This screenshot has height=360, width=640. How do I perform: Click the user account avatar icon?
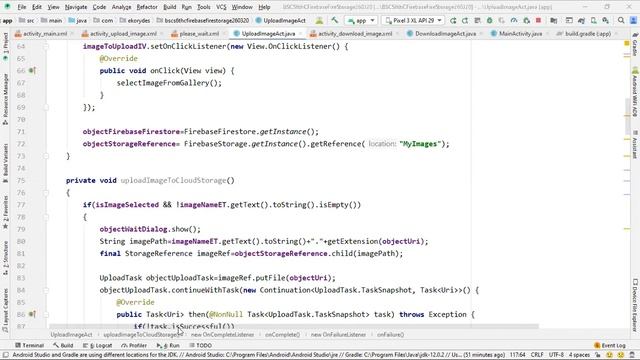(x=633, y=20)
